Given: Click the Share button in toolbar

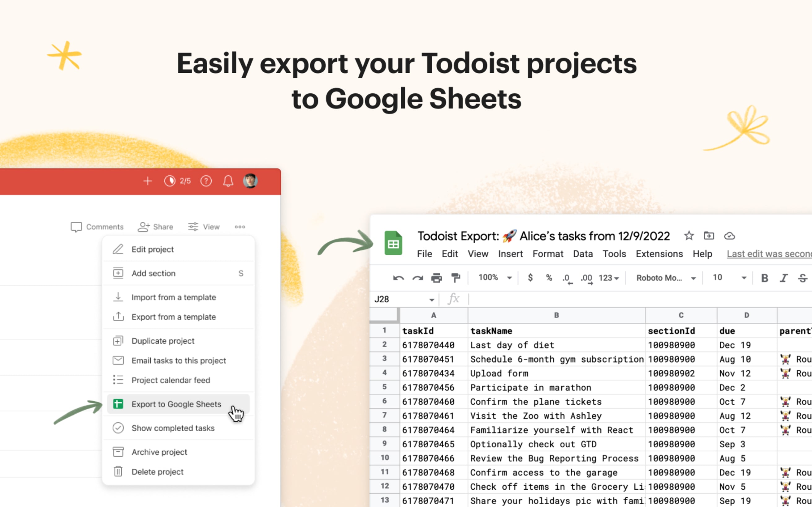Looking at the screenshot, I should pyautogui.click(x=157, y=227).
